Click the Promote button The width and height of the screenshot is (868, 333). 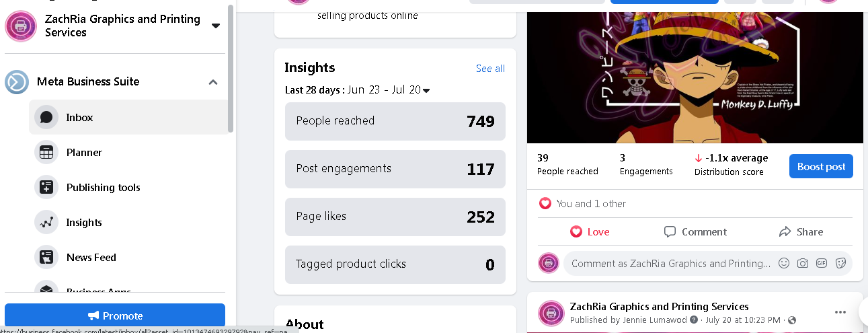[x=115, y=316]
